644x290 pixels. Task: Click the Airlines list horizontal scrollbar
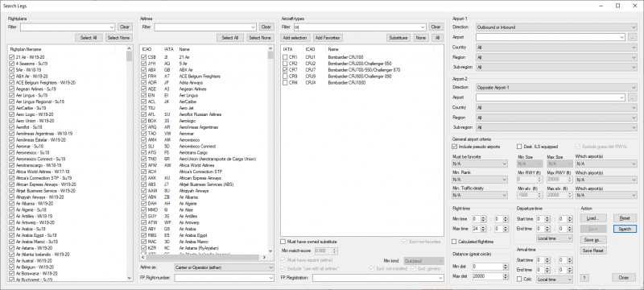(204, 258)
